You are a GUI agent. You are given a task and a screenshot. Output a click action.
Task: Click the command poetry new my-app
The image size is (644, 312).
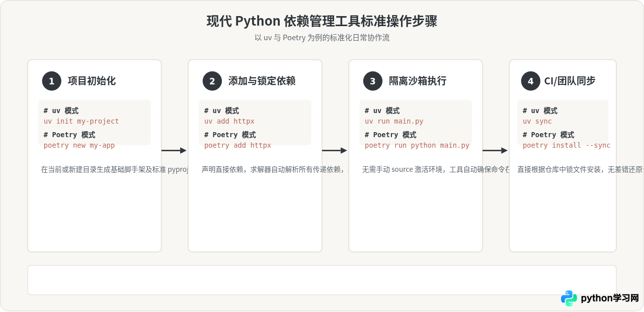[79, 145]
